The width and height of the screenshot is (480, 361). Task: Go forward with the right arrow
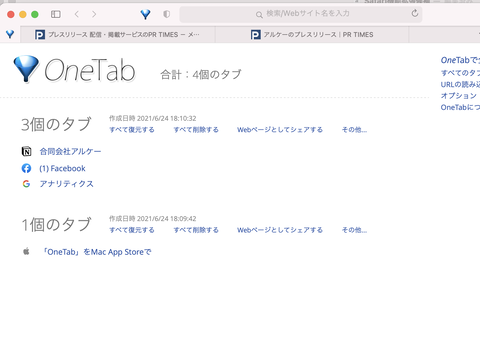pyautogui.click(x=94, y=14)
